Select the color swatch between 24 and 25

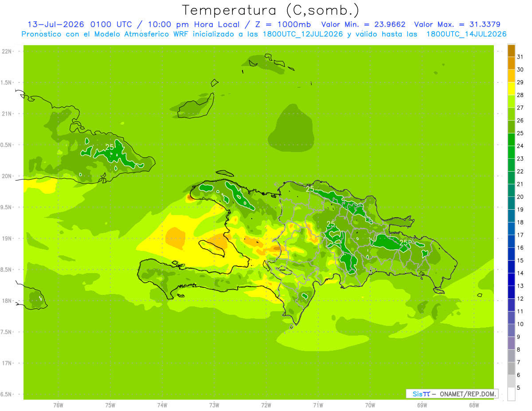511,139
